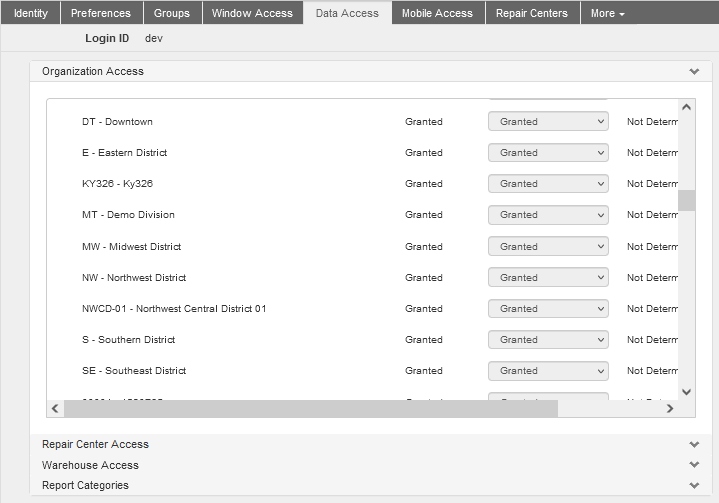Open the access dropdown for NW - Northwest District

548,277
